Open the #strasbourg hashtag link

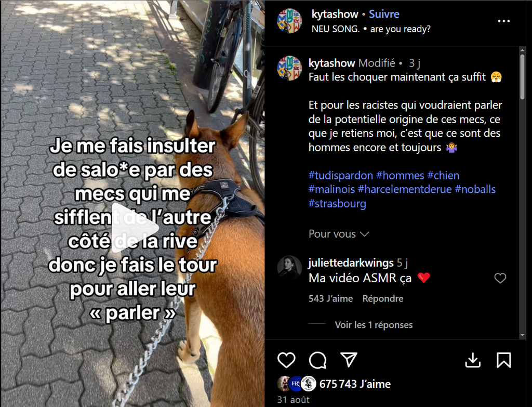pyautogui.click(x=337, y=203)
